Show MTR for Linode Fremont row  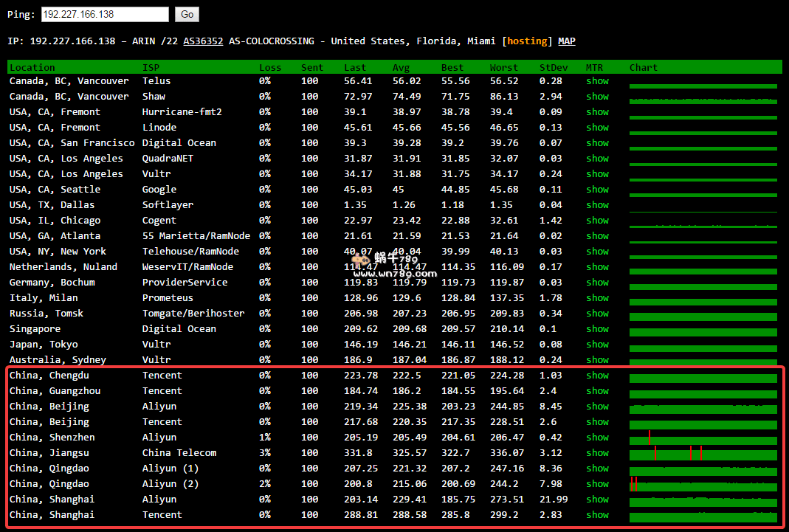pyautogui.click(x=597, y=128)
